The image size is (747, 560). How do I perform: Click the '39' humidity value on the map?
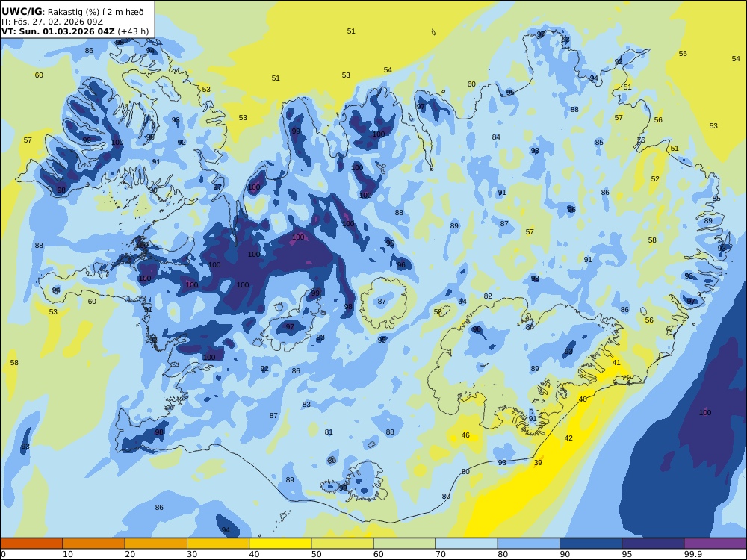point(538,462)
